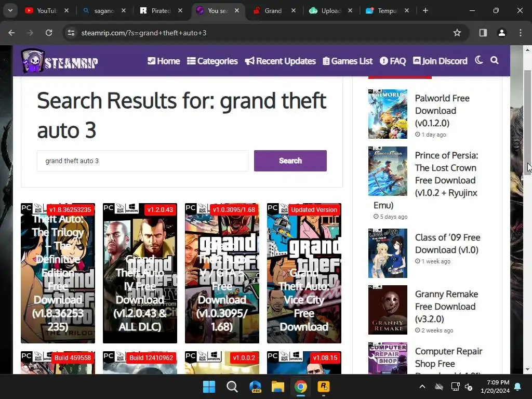532x399 pixels.
Task: Reload the current page
Action: click(49, 33)
